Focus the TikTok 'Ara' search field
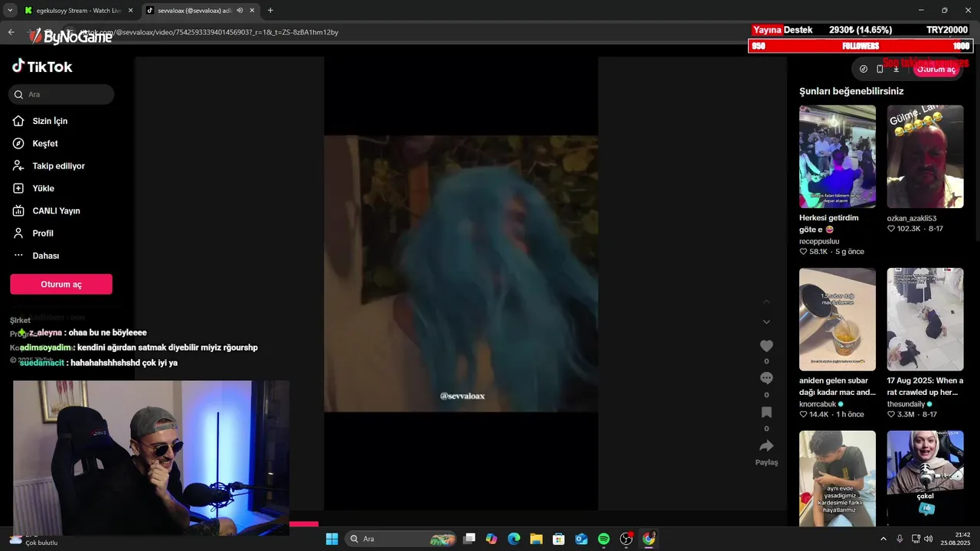 click(61, 95)
